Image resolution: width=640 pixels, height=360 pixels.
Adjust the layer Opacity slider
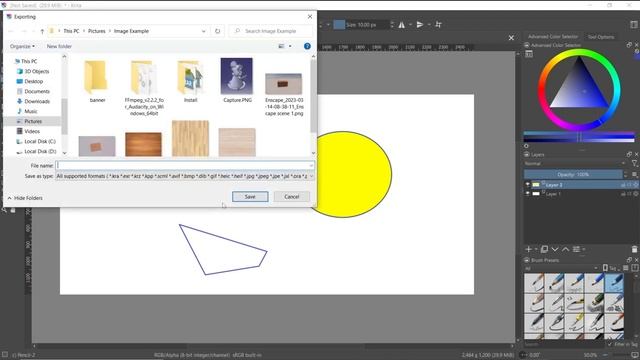[x=573, y=175]
